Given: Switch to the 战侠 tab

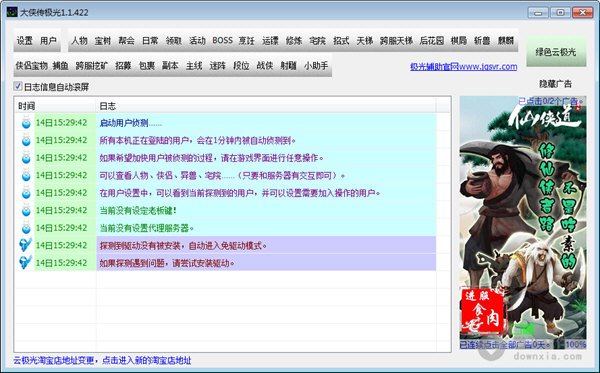Looking at the screenshot, I should pyautogui.click(x=264, y=66).
